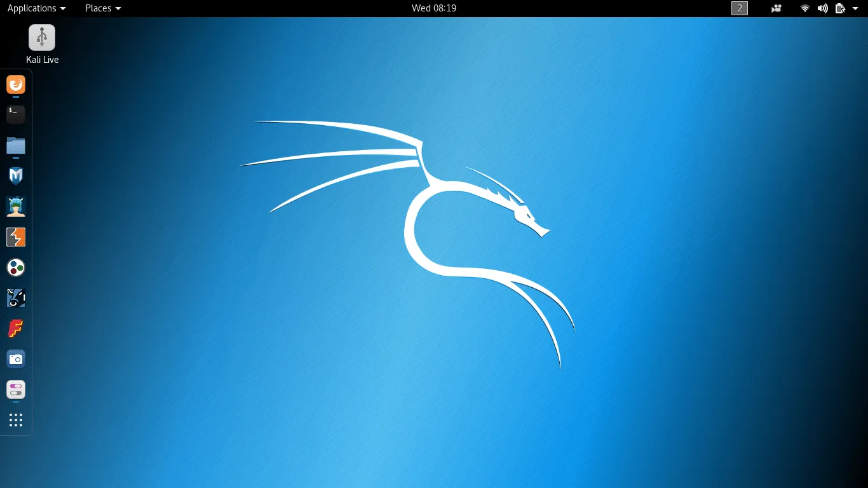Start Metasploit Framework from the dock
868x488 pixels.
(x=16, y=176)
